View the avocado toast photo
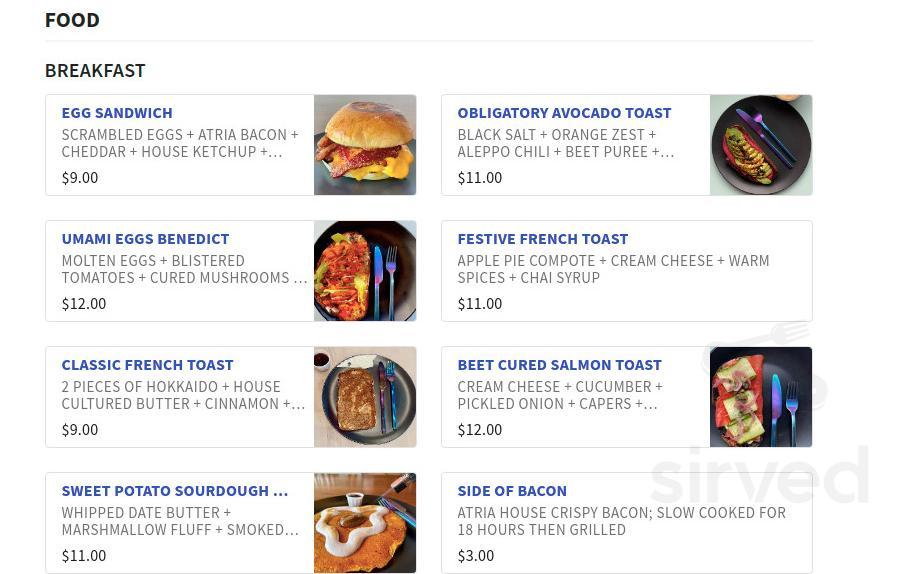 tap(761, 145)
